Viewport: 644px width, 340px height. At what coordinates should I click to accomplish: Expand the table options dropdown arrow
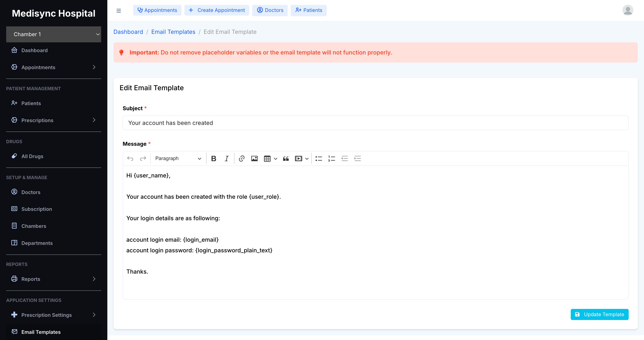pyautogui.click(x=276, y=159)
